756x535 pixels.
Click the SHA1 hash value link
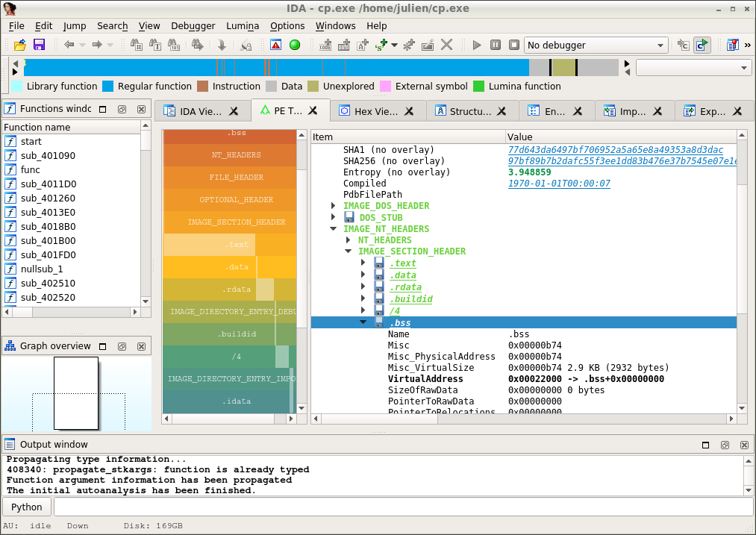coord(615,150)
